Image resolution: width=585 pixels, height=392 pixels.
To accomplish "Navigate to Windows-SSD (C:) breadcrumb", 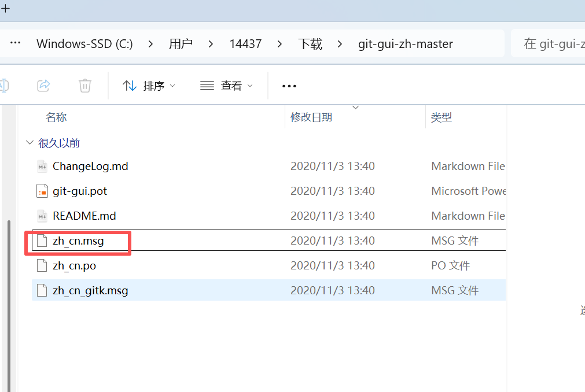I will coord(84,44).
